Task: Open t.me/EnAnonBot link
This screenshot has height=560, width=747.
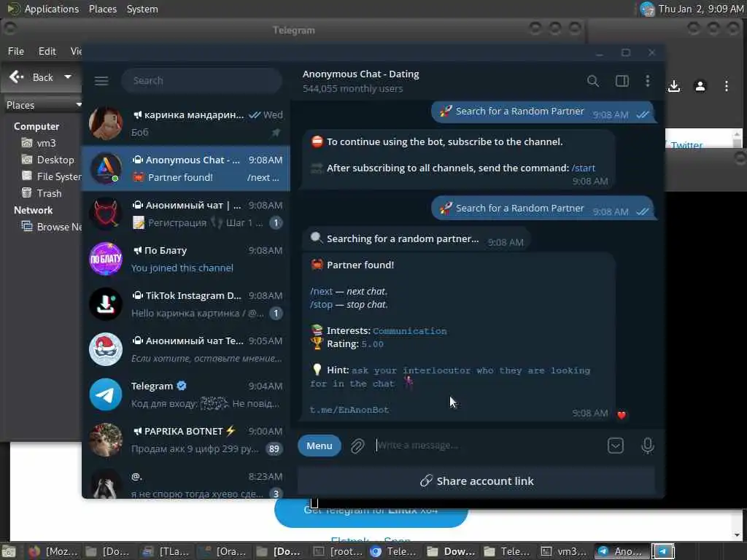Action: [x=349, y=410]
